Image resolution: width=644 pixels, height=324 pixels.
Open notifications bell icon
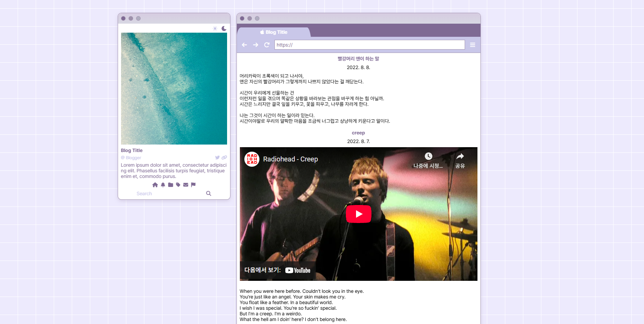tap(163, 185)
